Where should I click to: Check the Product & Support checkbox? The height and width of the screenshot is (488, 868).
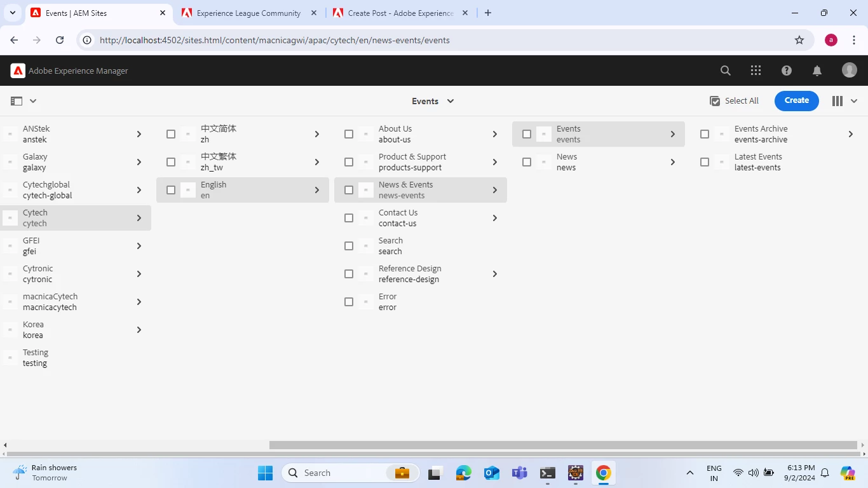(x=349, y=162)
